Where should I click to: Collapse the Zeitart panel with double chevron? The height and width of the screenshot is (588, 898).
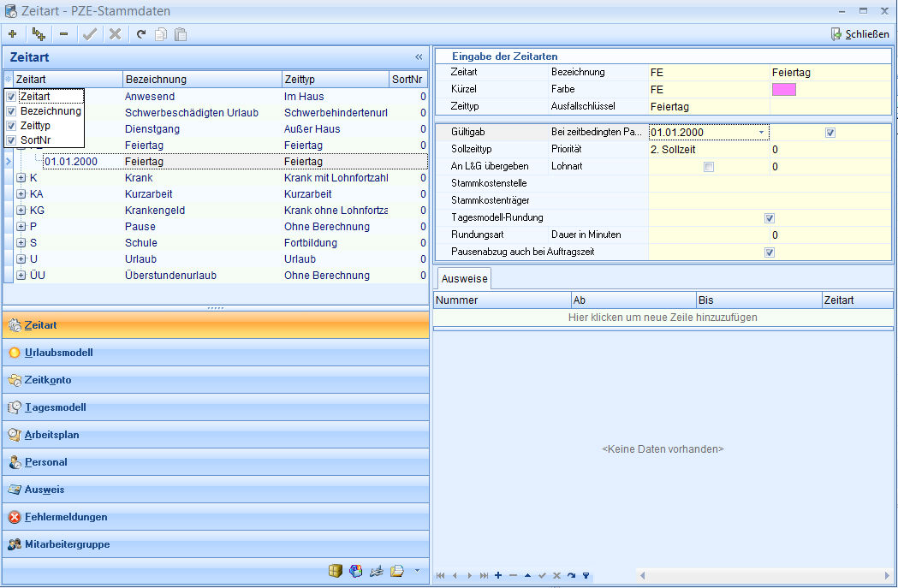419,57
